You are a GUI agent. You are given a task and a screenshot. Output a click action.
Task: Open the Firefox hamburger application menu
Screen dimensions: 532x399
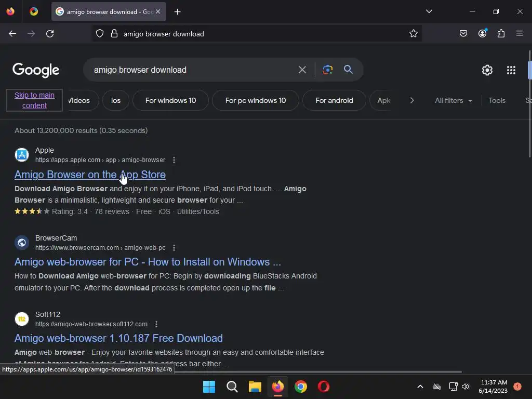(x=519, y=33)
